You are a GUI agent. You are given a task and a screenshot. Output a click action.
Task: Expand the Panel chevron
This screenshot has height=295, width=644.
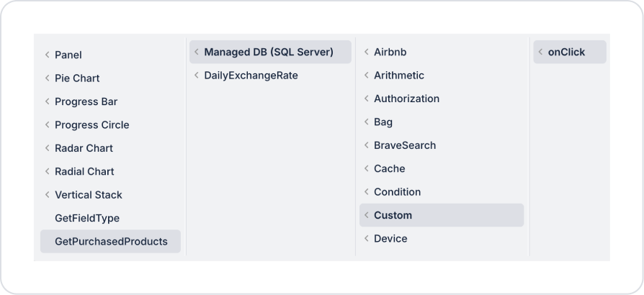tap(48, 55)
